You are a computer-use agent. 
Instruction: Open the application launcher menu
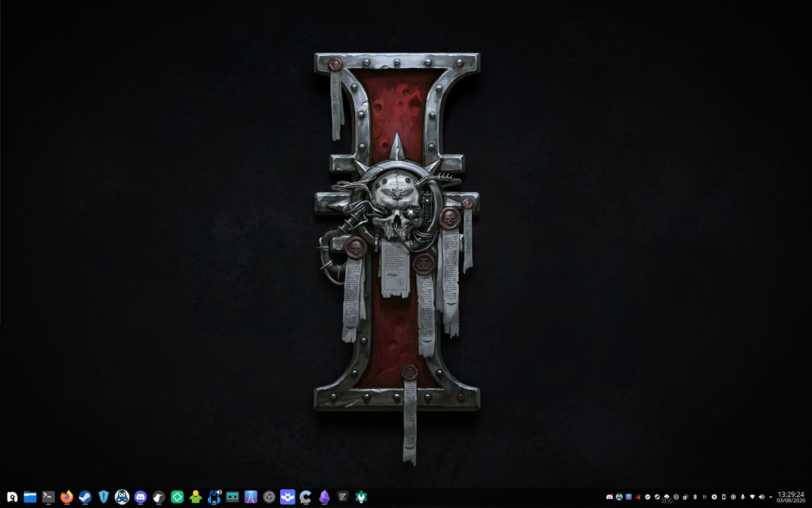coord(12,497)
